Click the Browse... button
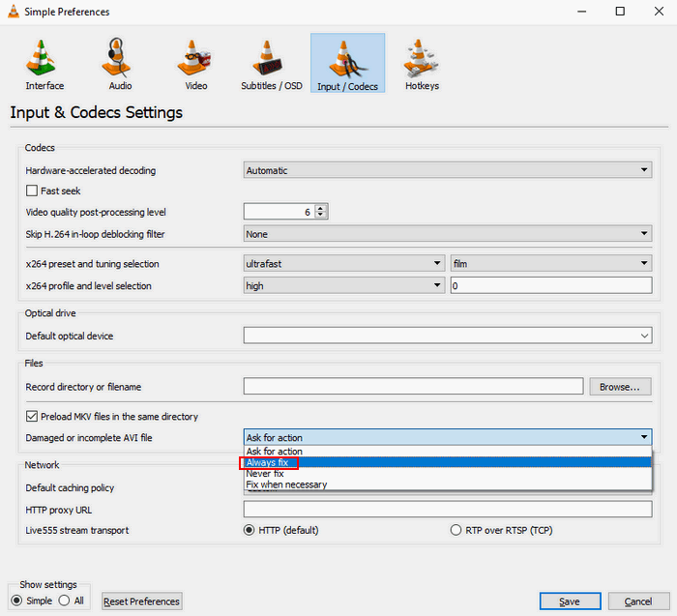Viewport: 677px width, 616px height. click(x=621, y=387)
